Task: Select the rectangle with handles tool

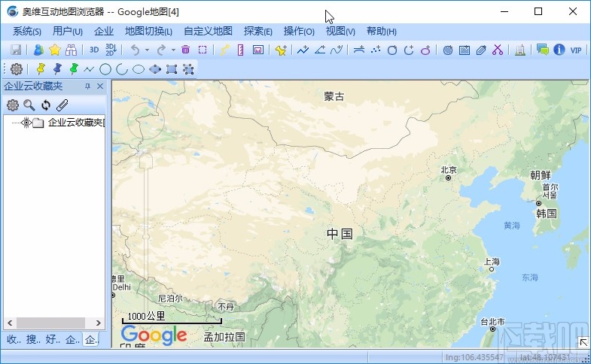Action: (x=172, y=69)
